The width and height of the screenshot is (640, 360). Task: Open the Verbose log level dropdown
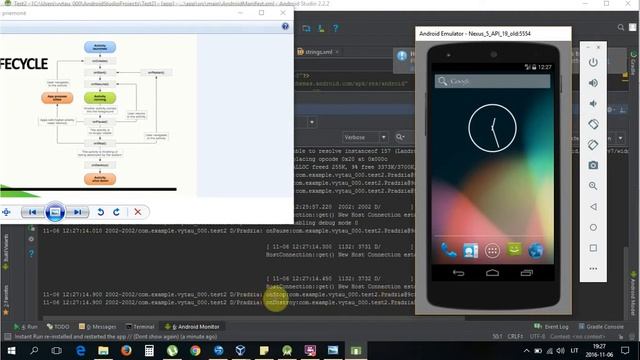click(364, 137)
